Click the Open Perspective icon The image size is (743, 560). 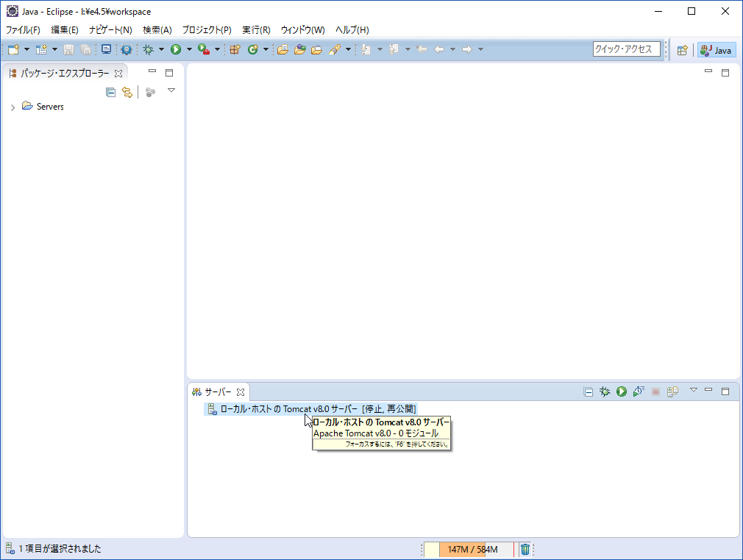tap(683, 50)
